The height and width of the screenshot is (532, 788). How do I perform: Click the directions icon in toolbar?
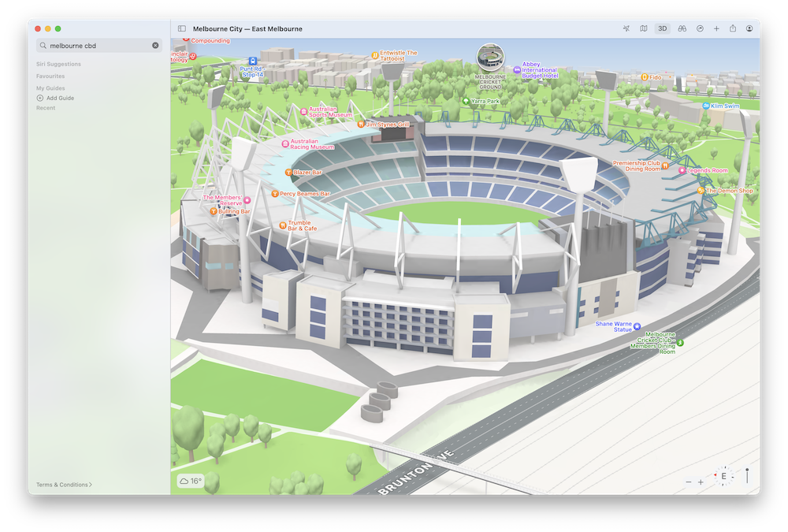[x=700, y=29]
